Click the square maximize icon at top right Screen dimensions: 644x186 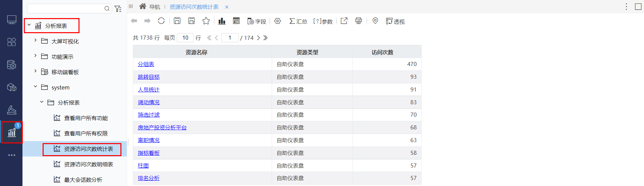pyautogui.click(x=638, y=7)
